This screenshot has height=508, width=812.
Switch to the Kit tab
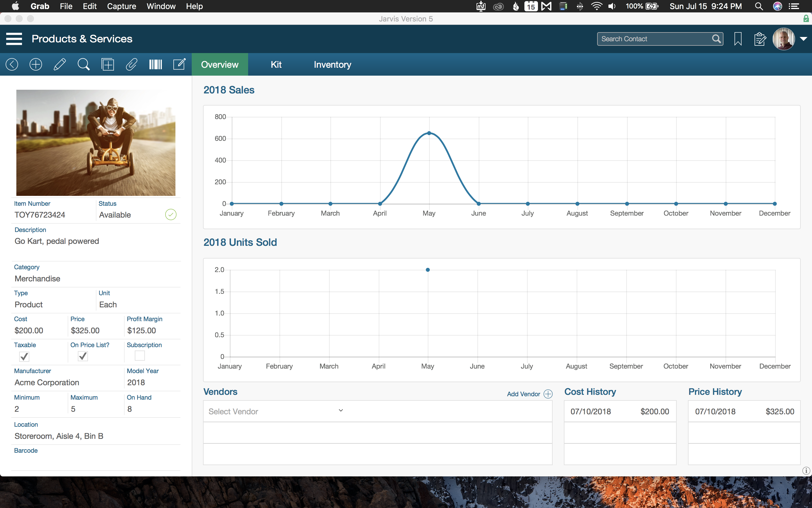coord(276,64)
